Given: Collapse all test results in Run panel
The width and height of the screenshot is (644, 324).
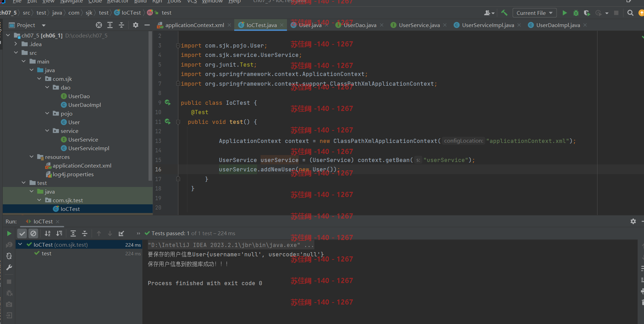Looking at the screenshot, I should 85,233.
